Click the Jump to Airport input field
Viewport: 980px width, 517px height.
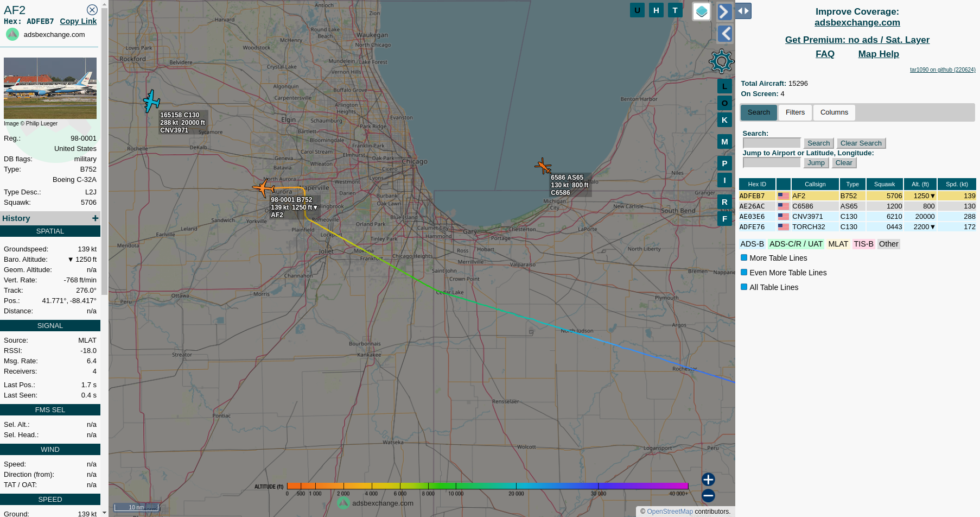pos(772,162)
